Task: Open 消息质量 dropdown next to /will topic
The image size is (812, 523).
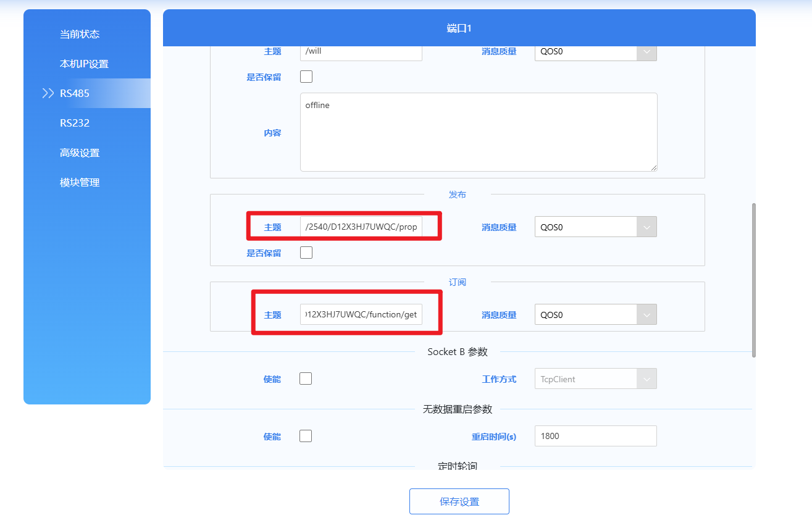Action: click(x=595, y=52)
